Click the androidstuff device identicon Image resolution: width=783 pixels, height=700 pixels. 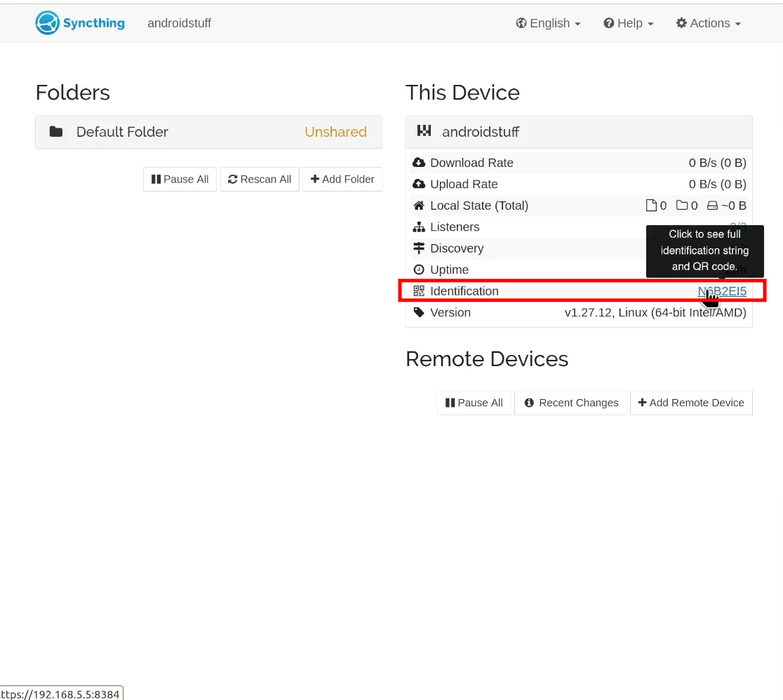point(424,131)
